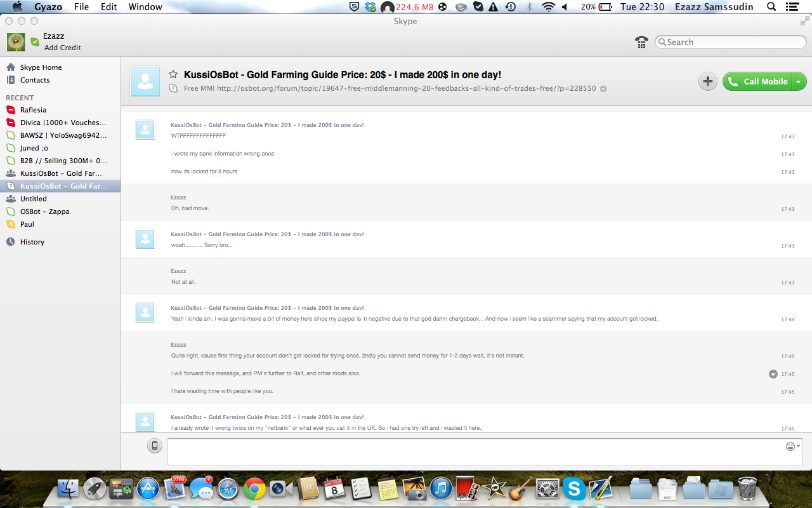Expand the Free MM mood message arrow

(603, 89)
